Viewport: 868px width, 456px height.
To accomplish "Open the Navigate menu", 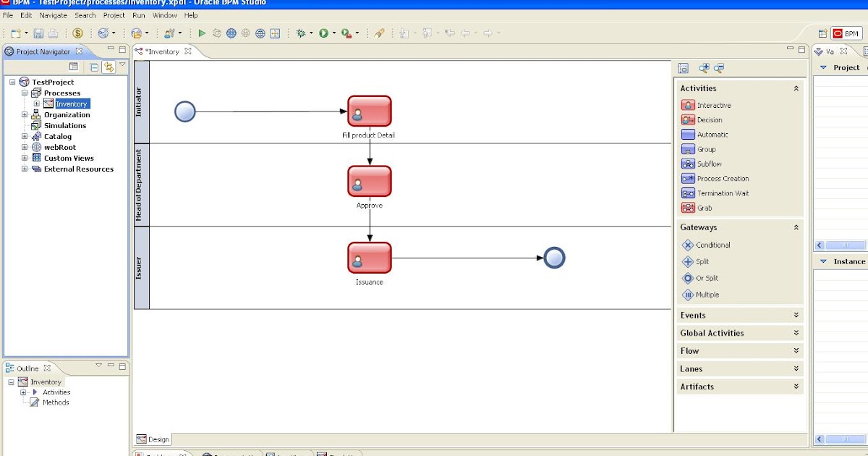I will [53, 14].
